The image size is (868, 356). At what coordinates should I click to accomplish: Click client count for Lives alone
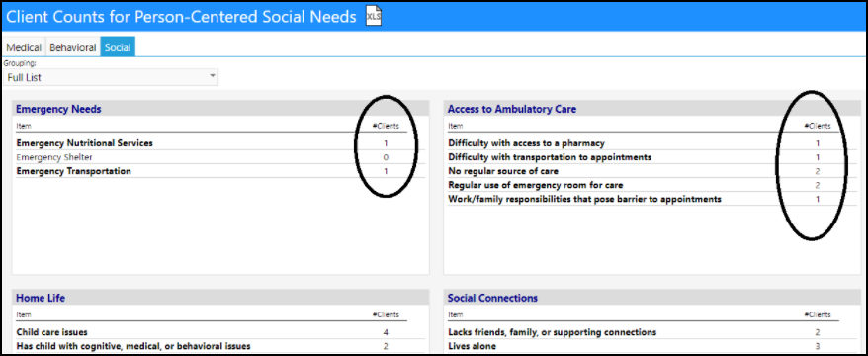(x=818, y=346)
